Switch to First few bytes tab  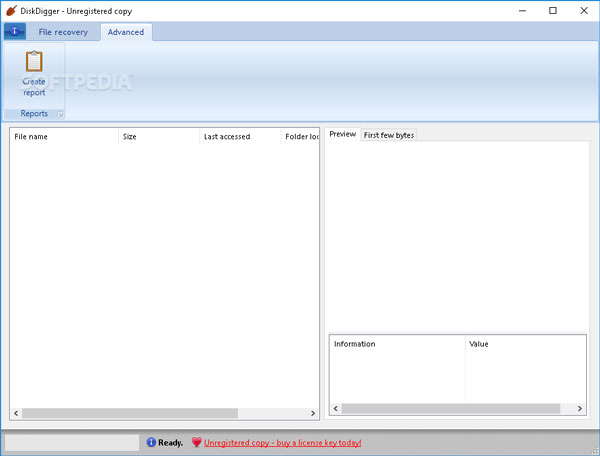click(389, 135)
